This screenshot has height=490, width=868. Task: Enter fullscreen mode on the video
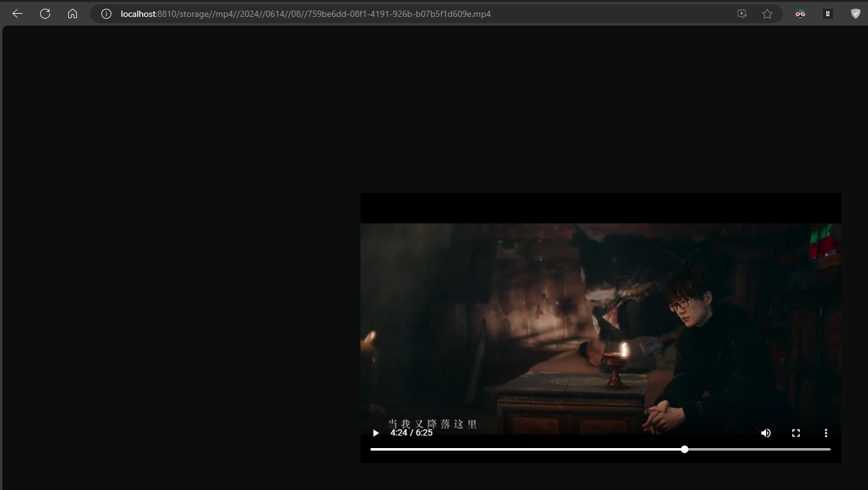click(796, 433)
